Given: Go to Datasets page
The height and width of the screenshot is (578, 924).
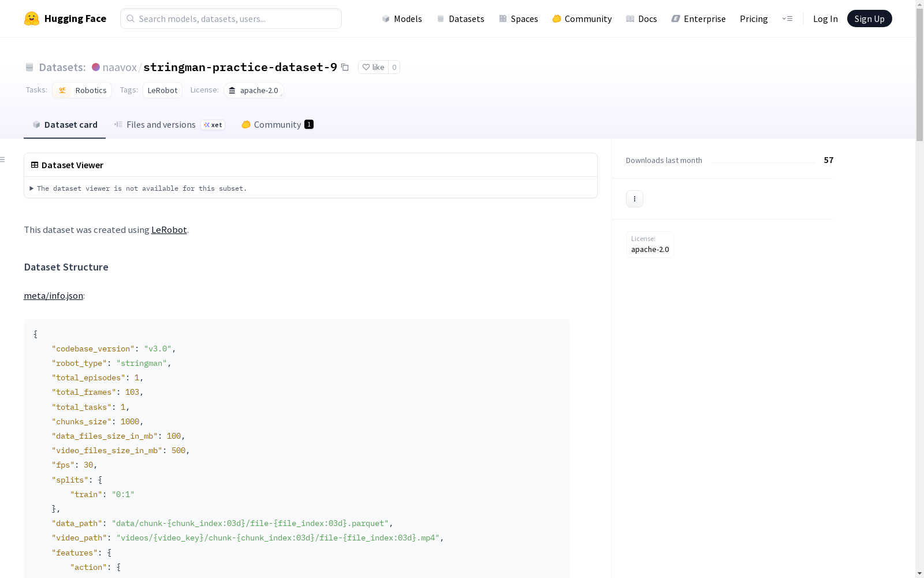Looking at the screenshot, I should pyautogui.click(x=460, y=18).
